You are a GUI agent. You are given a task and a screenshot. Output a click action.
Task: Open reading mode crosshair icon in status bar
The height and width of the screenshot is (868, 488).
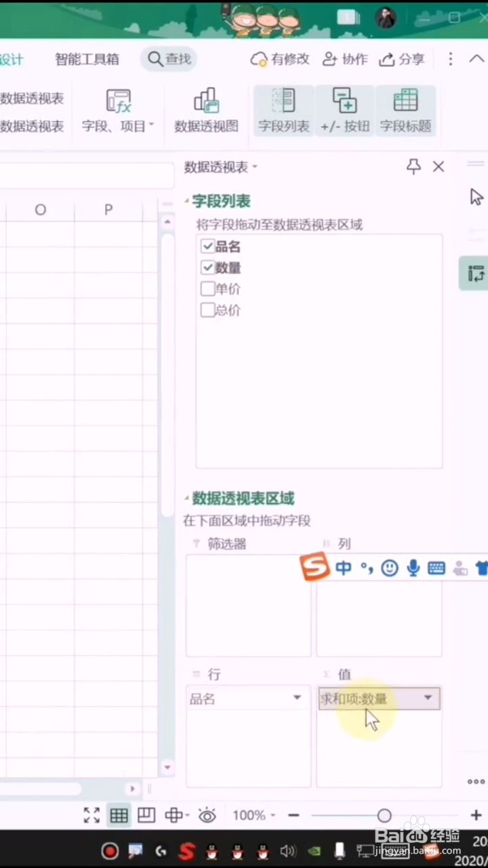(x=176, y=815)
